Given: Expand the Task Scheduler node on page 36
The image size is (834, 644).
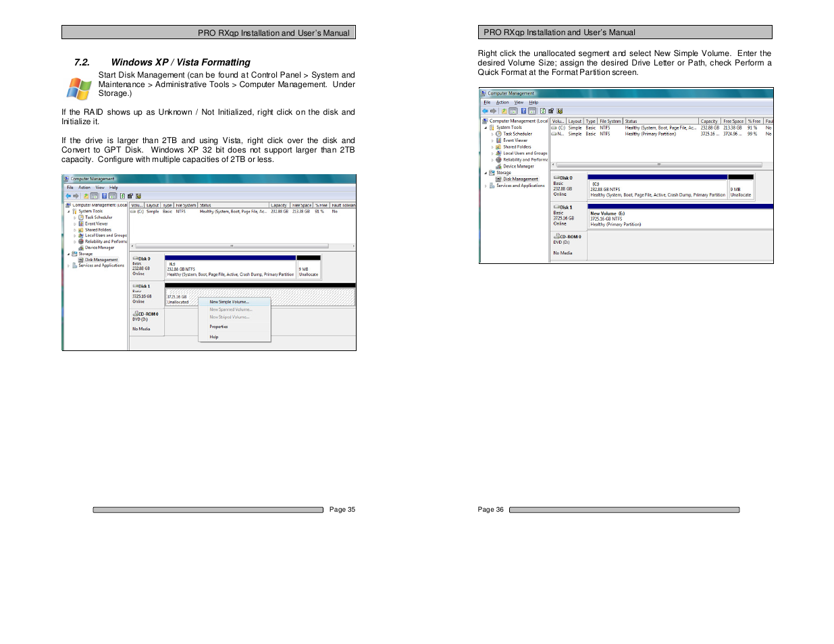Looking at the screenshot, I should pyautogui.click(x=492, y=134).
